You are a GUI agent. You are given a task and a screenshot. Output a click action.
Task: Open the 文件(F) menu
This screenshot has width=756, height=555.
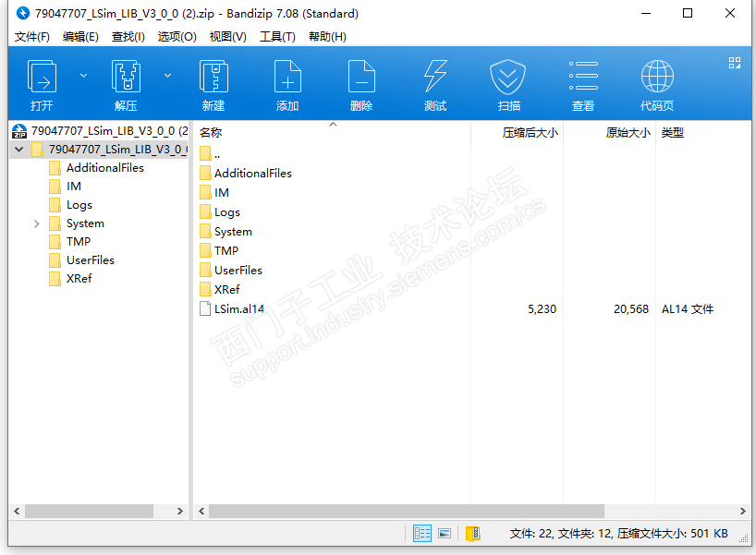coord(31,37)
